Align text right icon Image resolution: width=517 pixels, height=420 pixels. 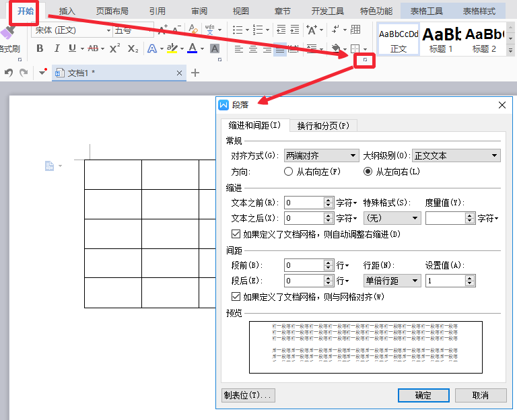(x=267, y=49)
